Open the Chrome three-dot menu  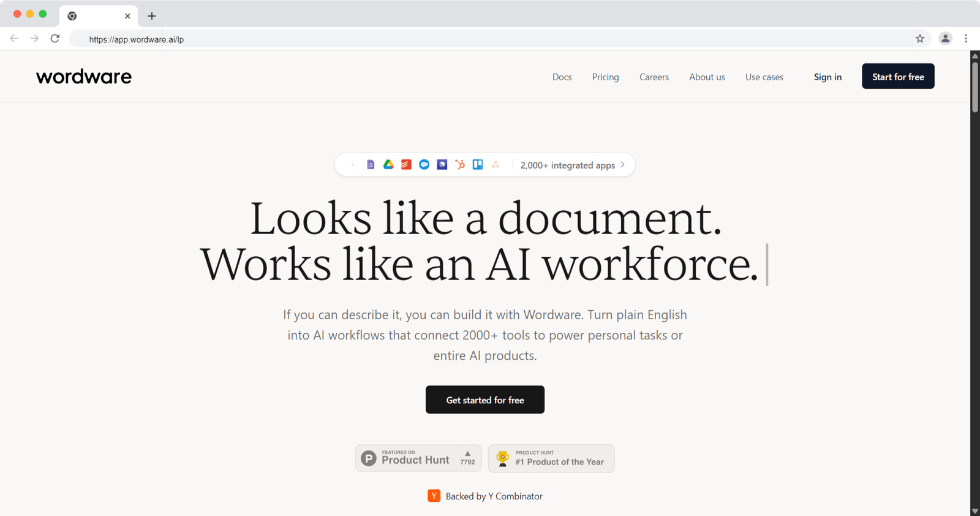966,39
